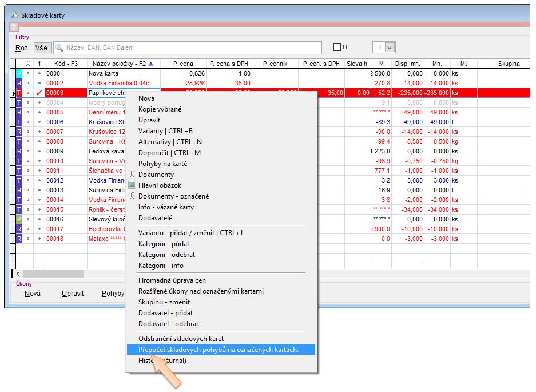
Task: Select Přepočet skladových pohybů na označených kartách
Action: (x=226, y=350)
